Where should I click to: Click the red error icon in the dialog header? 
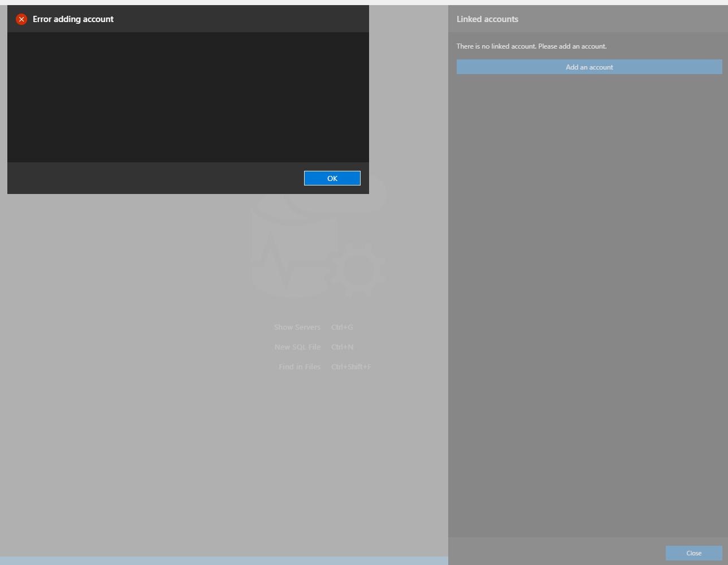click(x=21, y=19)
